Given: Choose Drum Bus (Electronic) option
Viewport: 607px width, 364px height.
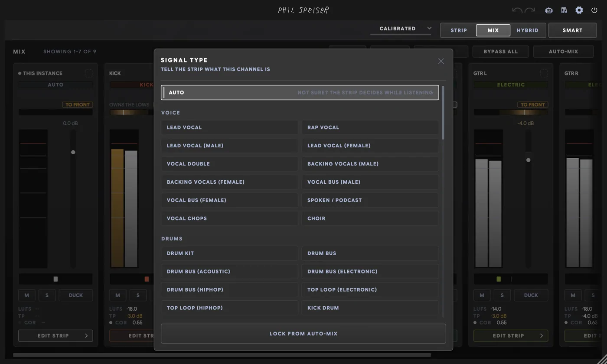Looking at the screenshot, I should [370, 271].
